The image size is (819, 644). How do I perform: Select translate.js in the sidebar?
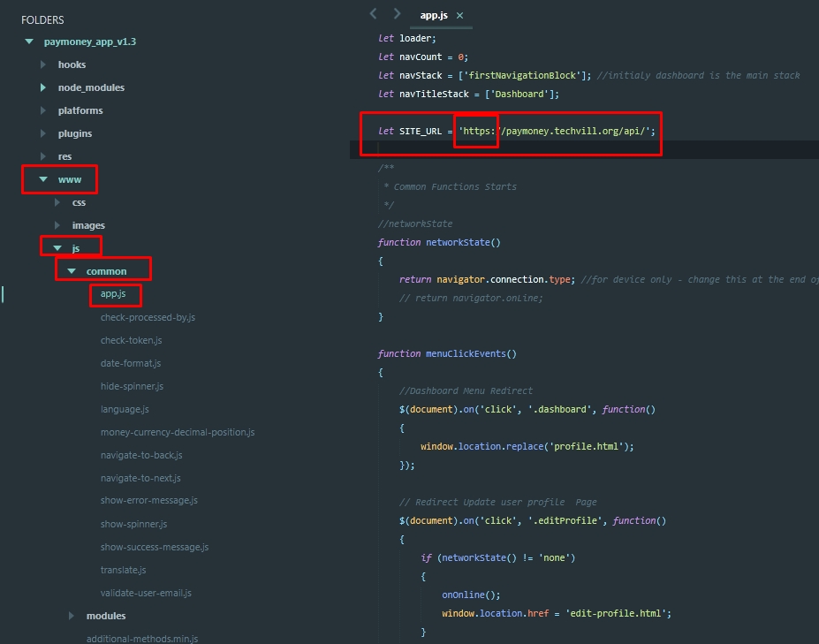pyautogui.click(x=123, y=570)
